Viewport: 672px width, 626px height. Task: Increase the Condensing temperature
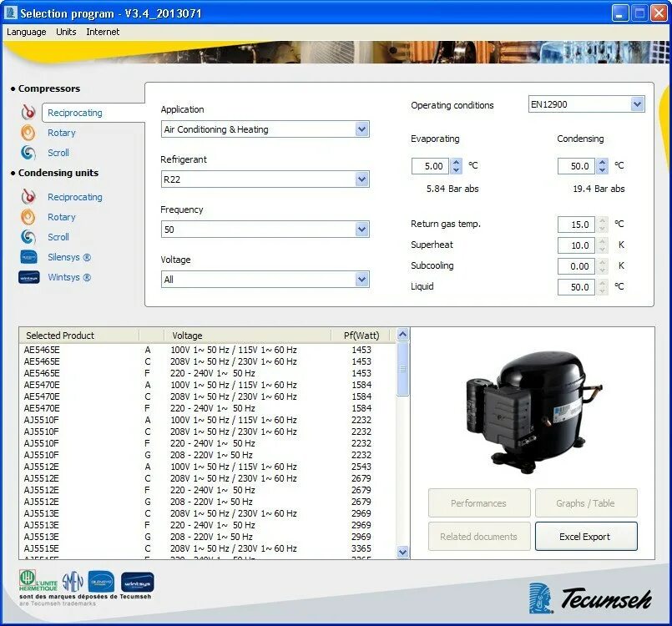tap(602, 163)
